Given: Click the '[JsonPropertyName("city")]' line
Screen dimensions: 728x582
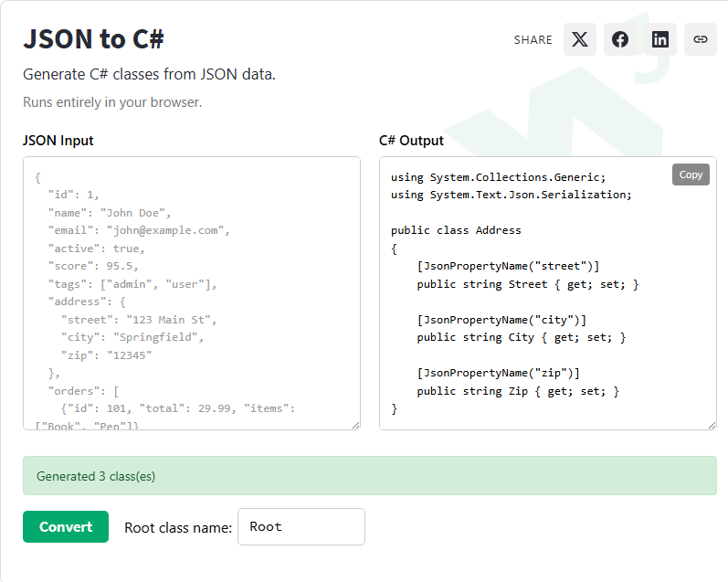Looking at the screenshot, I should click(x=501, y=320).
